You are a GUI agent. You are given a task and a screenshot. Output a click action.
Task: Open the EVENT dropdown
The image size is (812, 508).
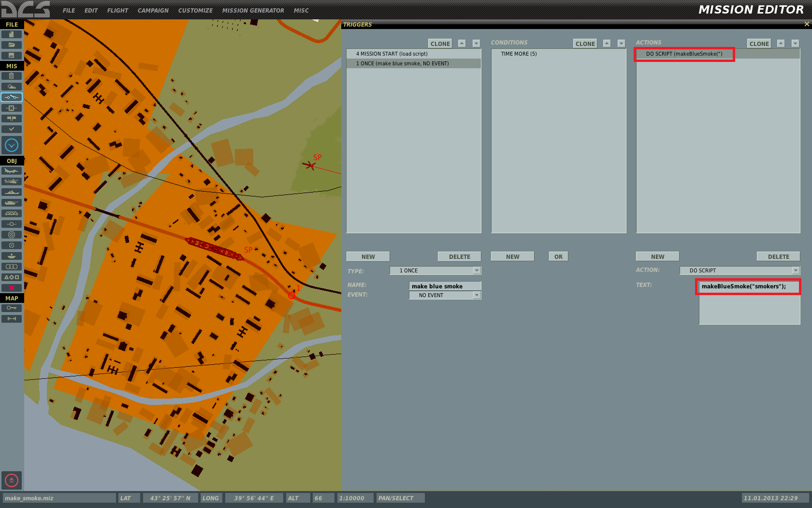(445, 295)
